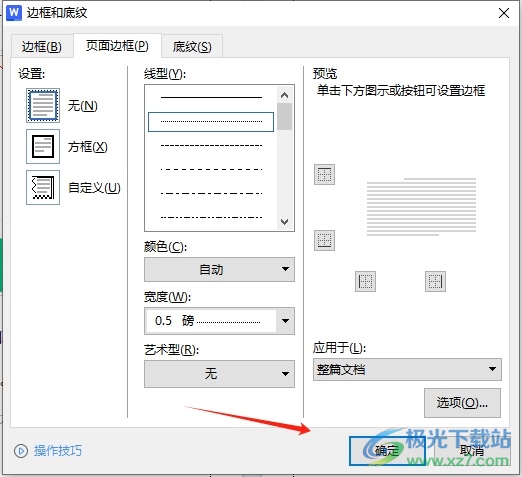Toggle the right border preview button
Image resolution: width=522 pixels, height=477 pixels.
[x=435, y=281]
